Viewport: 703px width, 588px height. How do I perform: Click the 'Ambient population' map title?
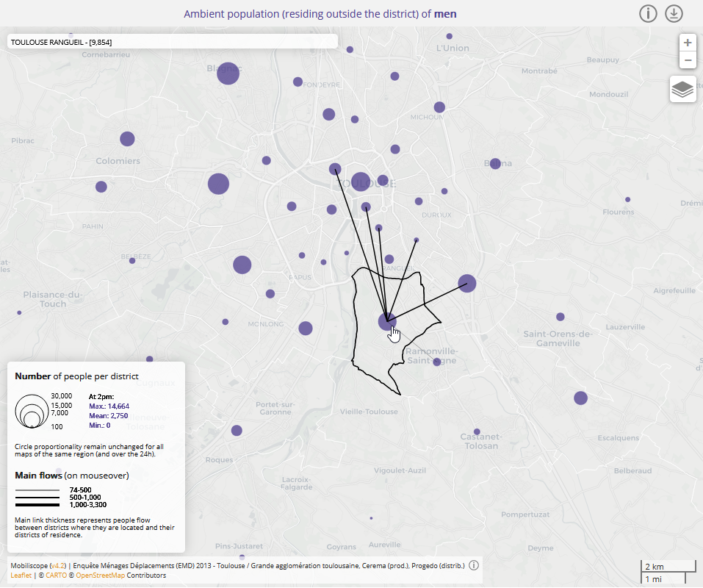(320, 14)
